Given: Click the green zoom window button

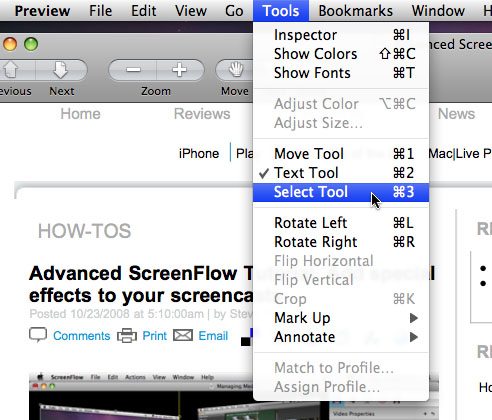Looking at the screenshot, I should [x=31, y=44].
